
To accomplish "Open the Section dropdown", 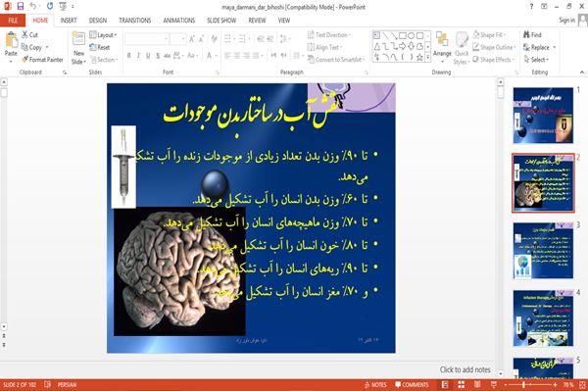I will (104, 60).
